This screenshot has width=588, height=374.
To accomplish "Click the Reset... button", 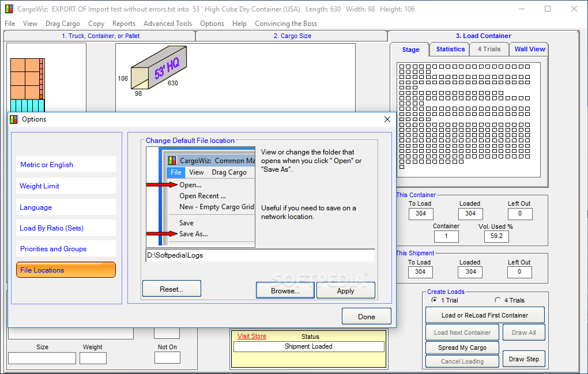I will coord(171,289).
